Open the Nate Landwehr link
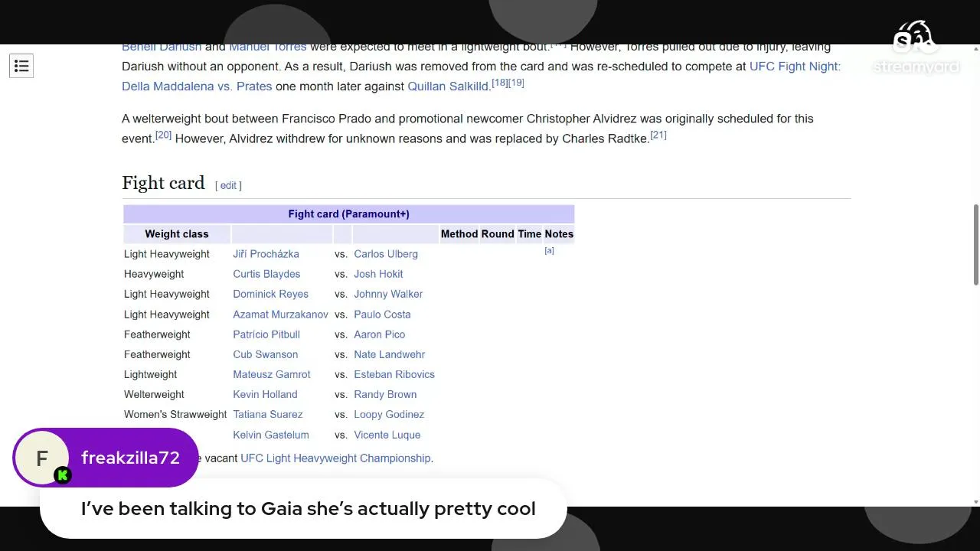The width and height of the screenshot is (980, 551). [389, 354]
